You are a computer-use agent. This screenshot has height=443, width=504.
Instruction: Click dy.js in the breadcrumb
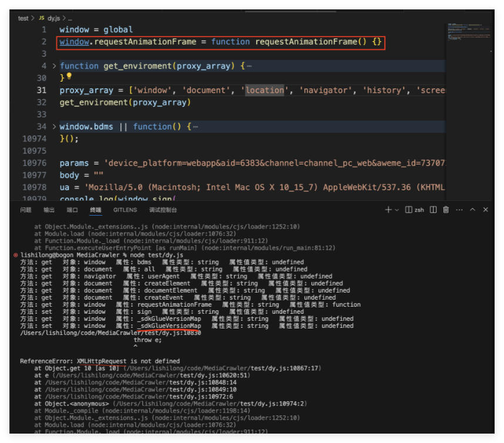pyautogui.click(x=53, y=18)
